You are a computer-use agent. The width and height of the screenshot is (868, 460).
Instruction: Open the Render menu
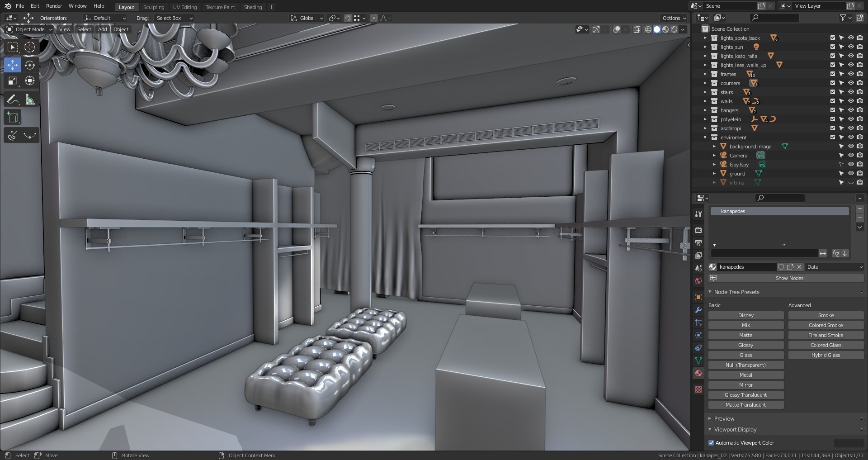54,6
